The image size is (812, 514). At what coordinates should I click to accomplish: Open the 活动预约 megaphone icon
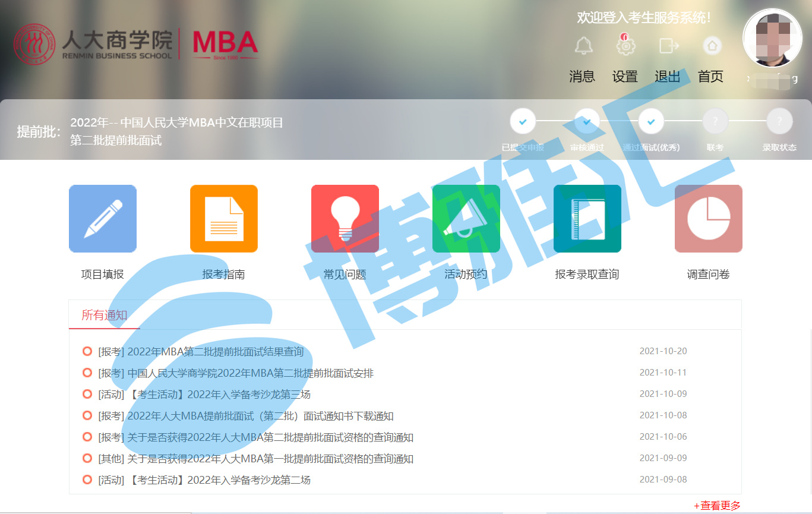(x=466, y=219)
